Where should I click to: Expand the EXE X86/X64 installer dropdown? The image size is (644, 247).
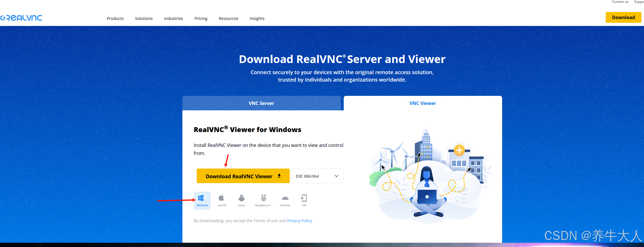[x=318, y=176]
